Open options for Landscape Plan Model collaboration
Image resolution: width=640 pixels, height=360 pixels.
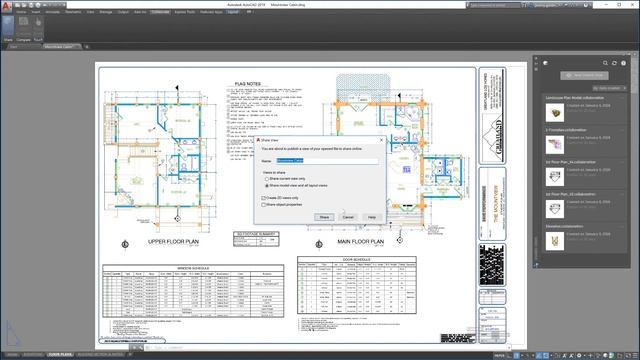(x=622, y=98)
